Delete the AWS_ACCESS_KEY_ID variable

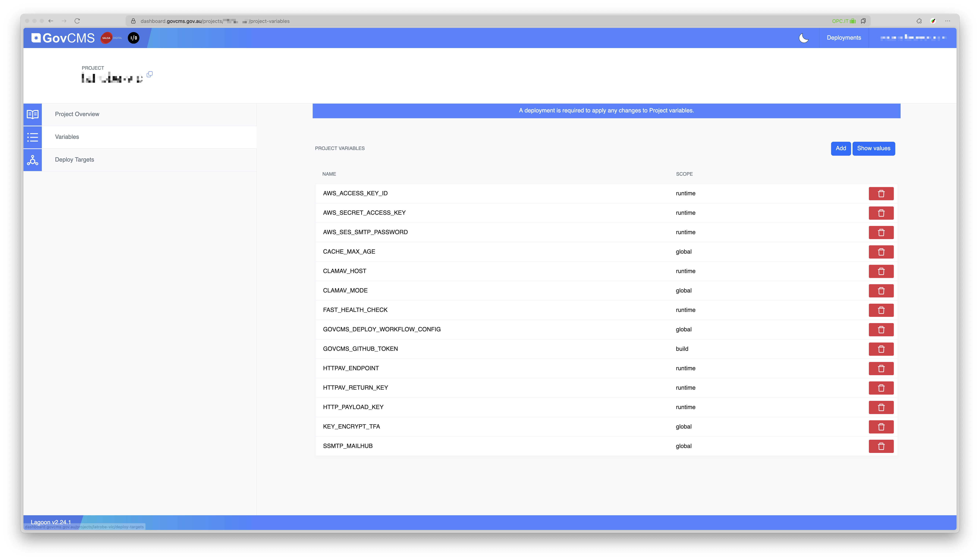881,193
